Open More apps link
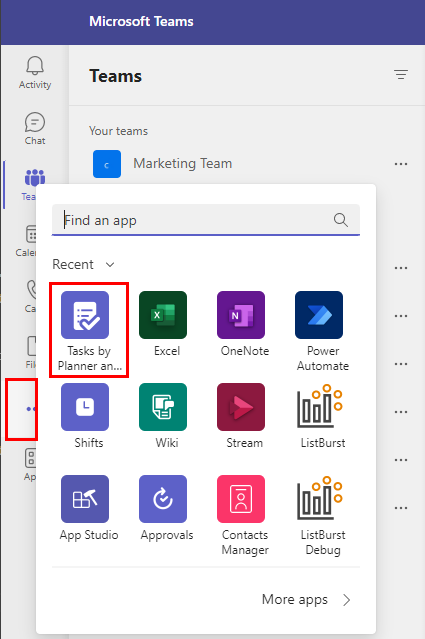 tap(306, 599)
